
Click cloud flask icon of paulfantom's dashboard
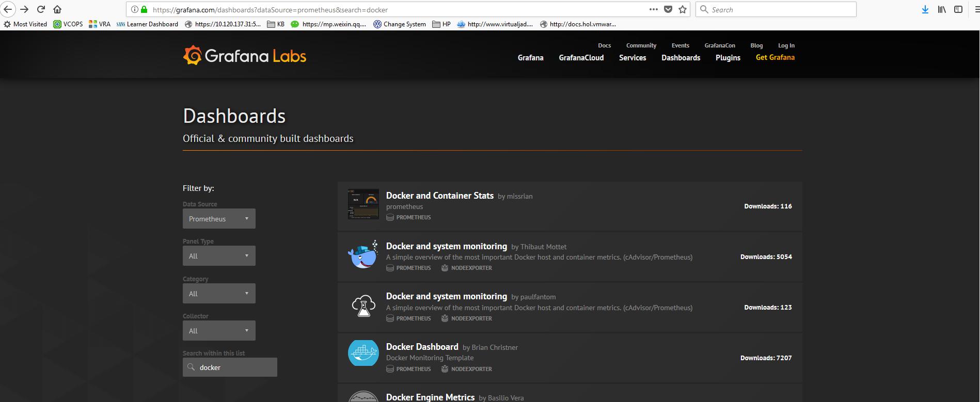363,306
